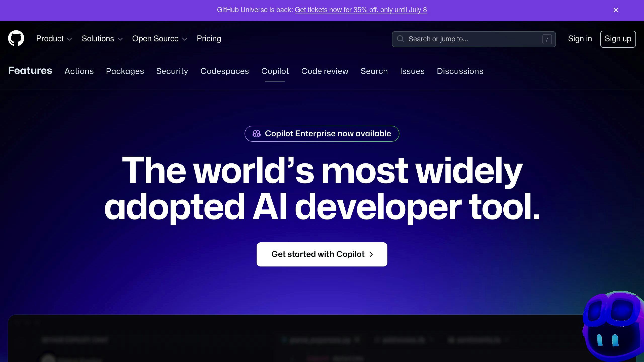Click the keyboard shortcut slash icon
Viewport: 644px width, 362px height.
coord(547,39)
